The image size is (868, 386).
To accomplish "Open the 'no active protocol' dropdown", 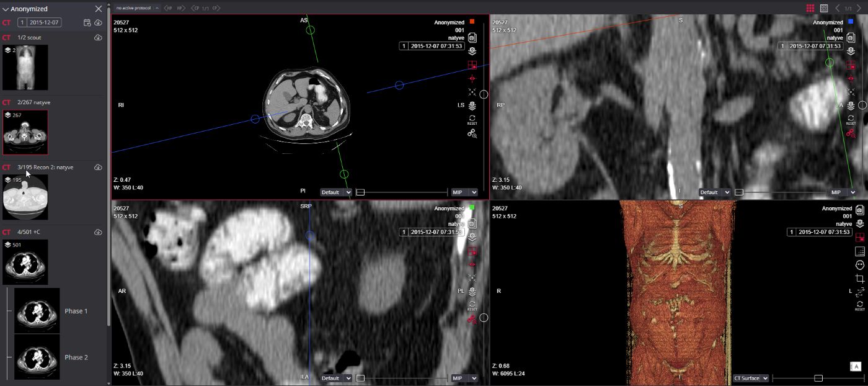I will pos(137,8).
